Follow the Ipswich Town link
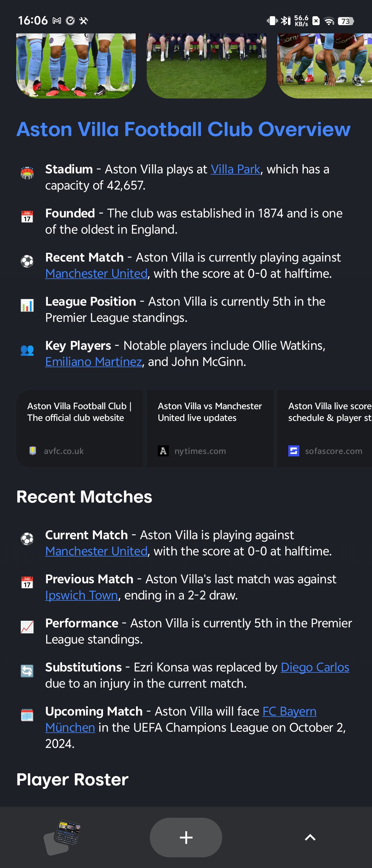This screenshot has width=372, height=868. [x=81, y=595]
